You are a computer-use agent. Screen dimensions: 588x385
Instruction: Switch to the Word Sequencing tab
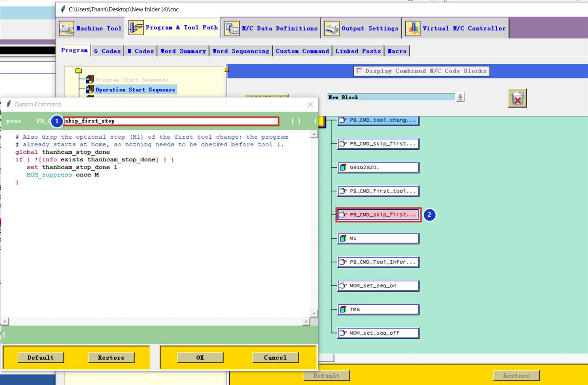(241, 51)
